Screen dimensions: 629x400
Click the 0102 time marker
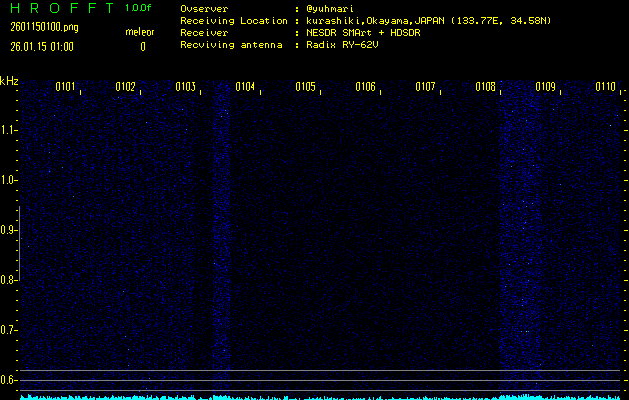125,87
